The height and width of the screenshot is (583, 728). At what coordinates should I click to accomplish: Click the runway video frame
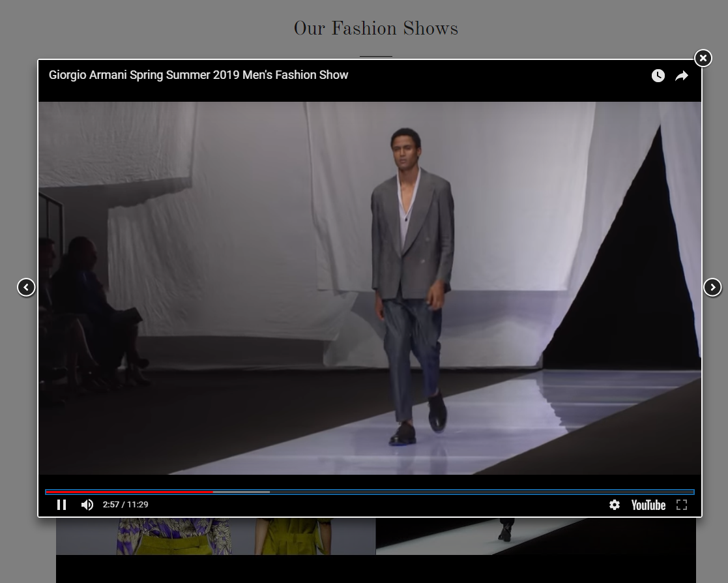pos(370,288)
